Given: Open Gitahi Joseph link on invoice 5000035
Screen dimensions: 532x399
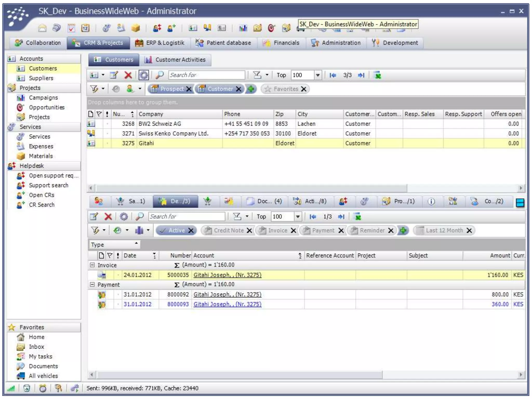Looking at the screenshot, I should [227, 275].
